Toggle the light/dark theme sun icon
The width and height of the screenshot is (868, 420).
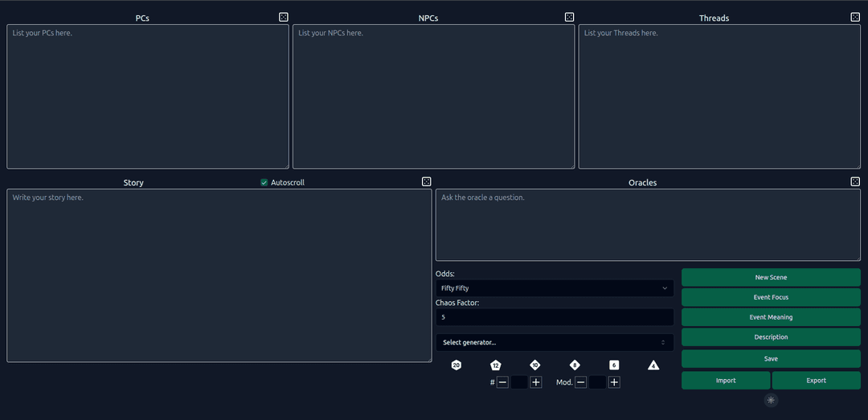coord(771,400)
